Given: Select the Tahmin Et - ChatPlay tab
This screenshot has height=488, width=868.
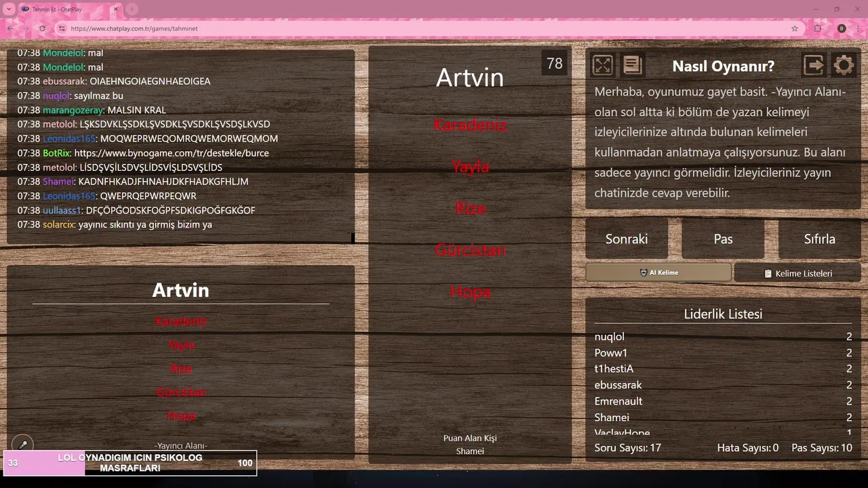Looking at the screenshot, I should point(69,9).
